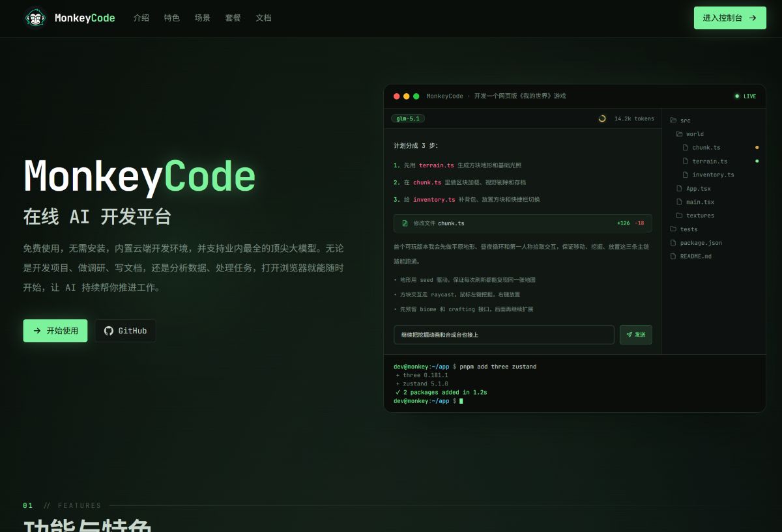Click the green window dot
Image resolution: width=782 pixels, height=532 pixels.
pos(416,96)
